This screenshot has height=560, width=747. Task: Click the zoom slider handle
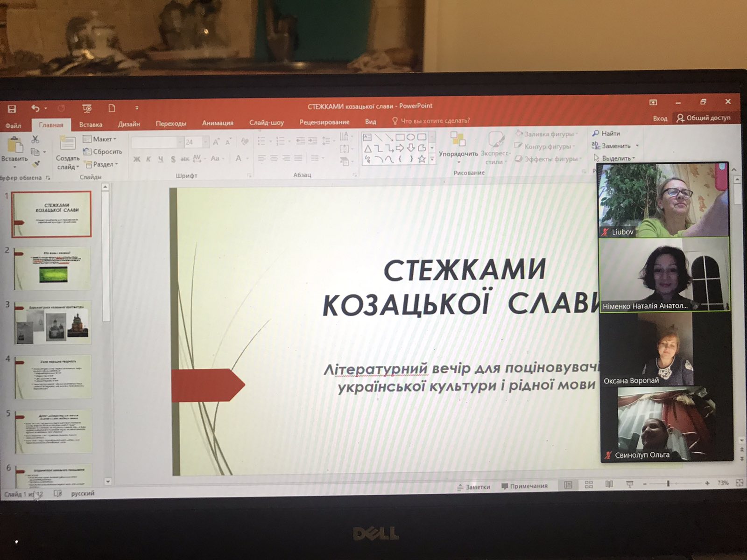668,483
